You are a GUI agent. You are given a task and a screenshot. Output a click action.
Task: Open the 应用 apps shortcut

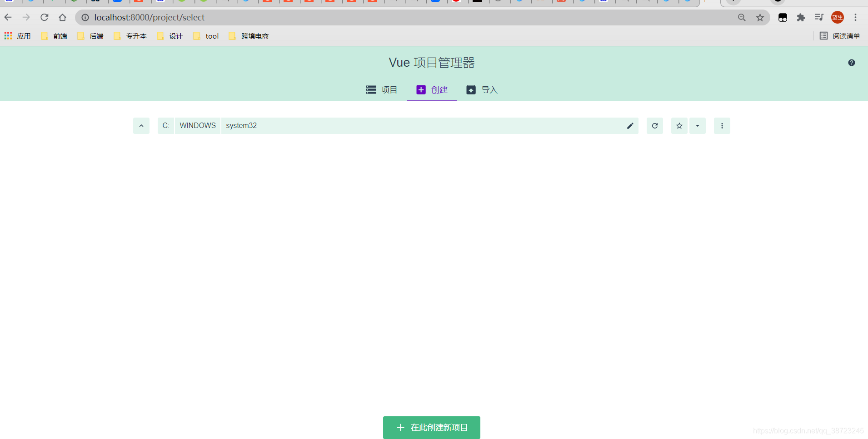pos(17,36)
